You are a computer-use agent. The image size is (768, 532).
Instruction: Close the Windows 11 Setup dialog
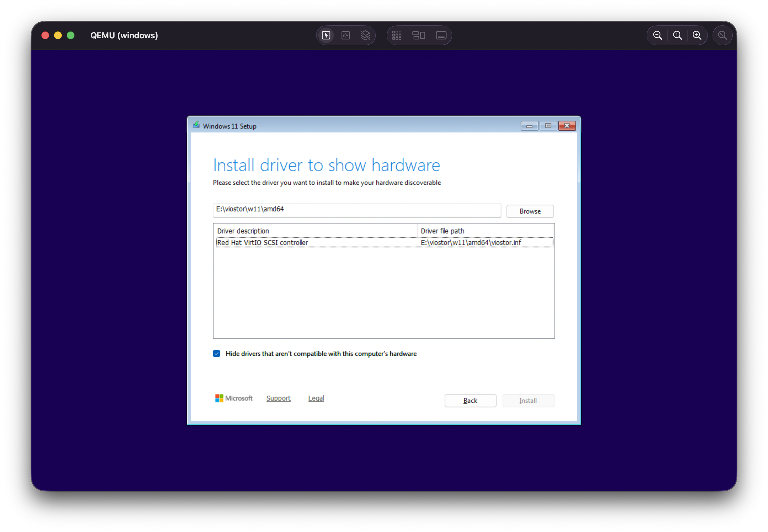(567, 126)
